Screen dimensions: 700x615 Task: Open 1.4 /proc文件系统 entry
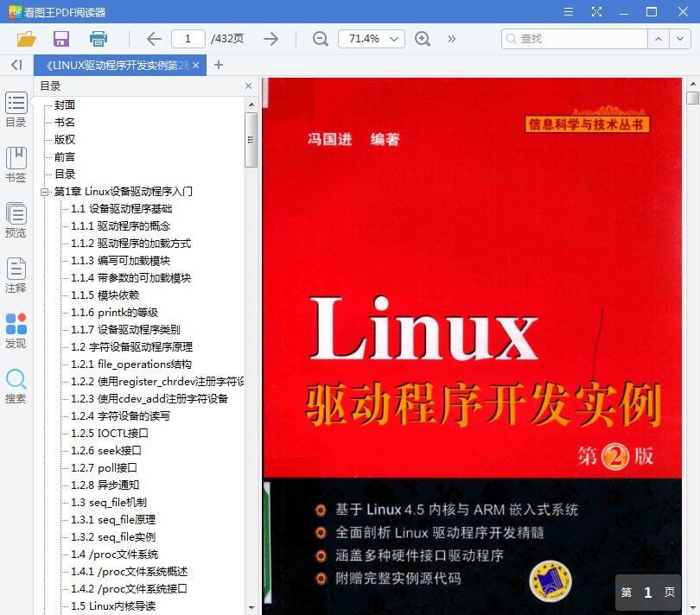coord(114,555)
